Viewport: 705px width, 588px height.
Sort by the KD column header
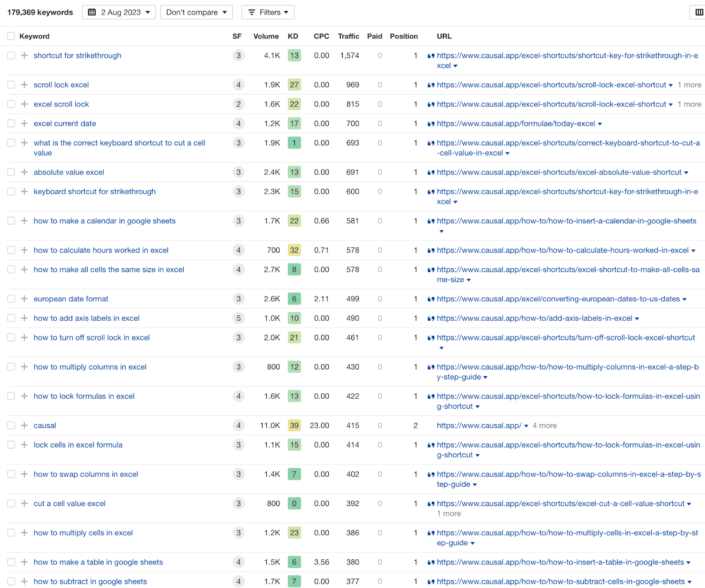point(293,36)
